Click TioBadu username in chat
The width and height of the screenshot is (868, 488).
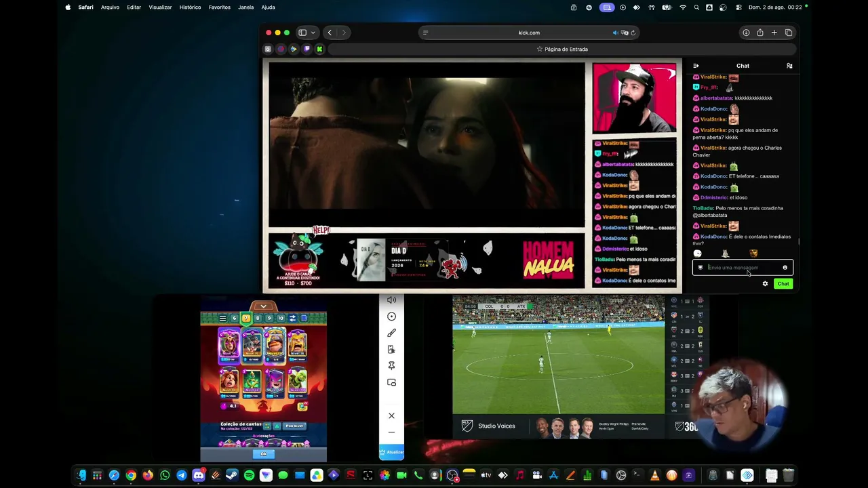click(703, 208)
